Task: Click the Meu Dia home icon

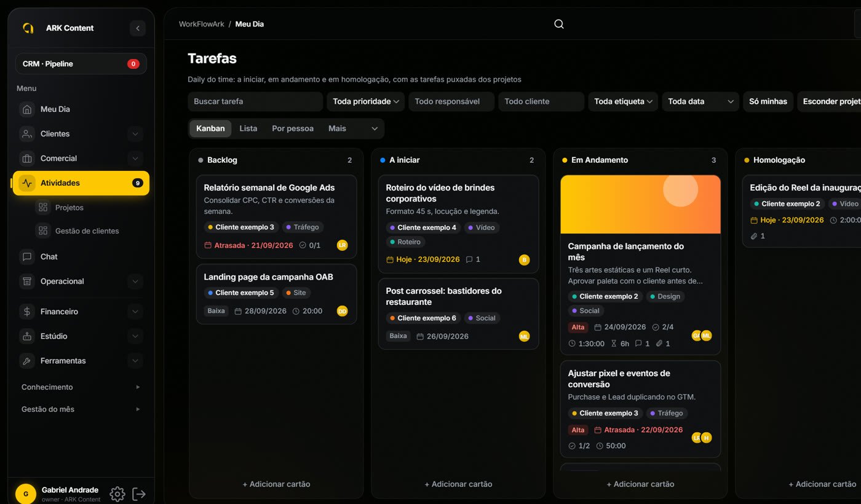Action: pyautogui.click(x=26, y=109)
